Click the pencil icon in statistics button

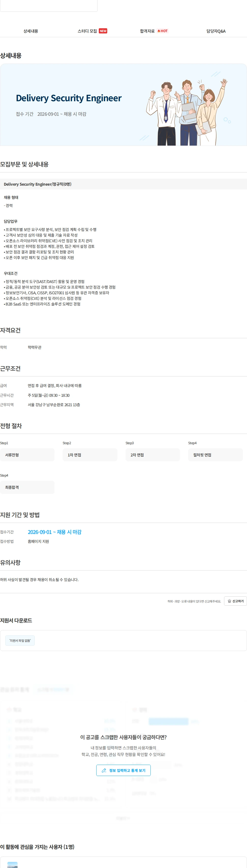104,770
